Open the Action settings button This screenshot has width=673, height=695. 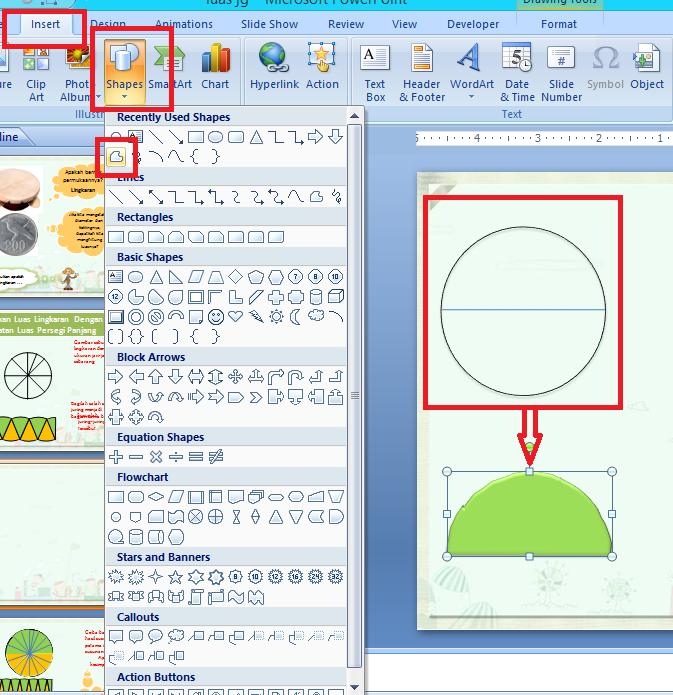click(x=322, y=66)
